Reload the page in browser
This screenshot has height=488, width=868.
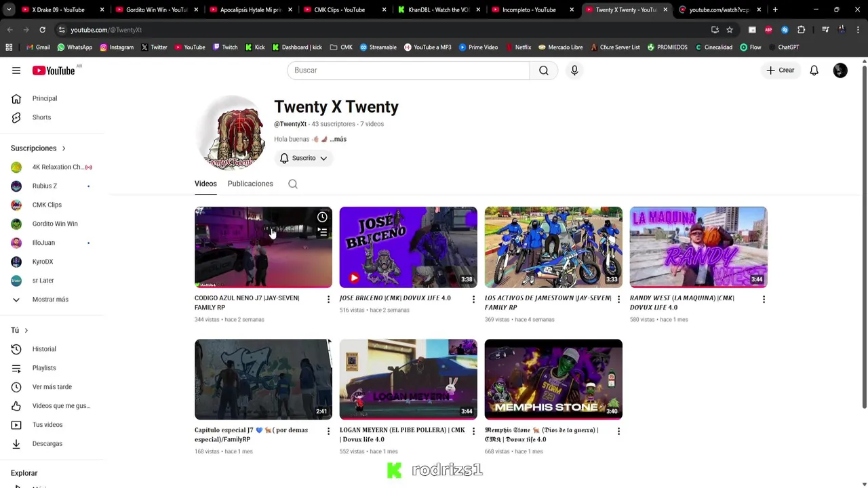[42, 30]
